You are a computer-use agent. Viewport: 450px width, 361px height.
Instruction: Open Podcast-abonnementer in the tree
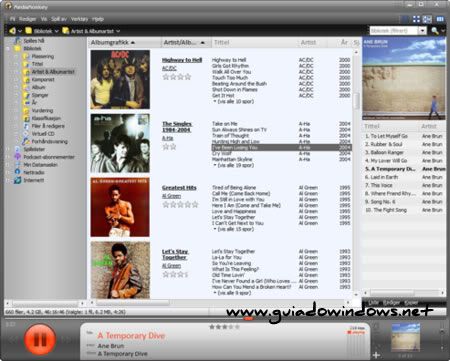(49, 157)
